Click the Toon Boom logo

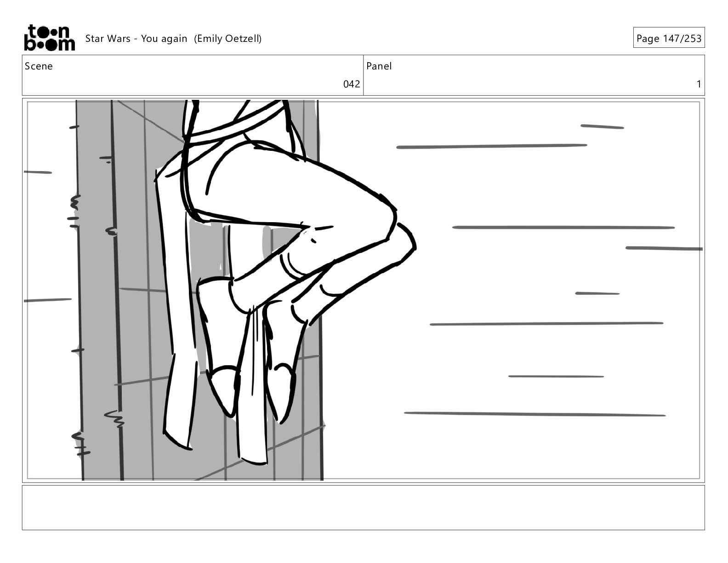49,38
